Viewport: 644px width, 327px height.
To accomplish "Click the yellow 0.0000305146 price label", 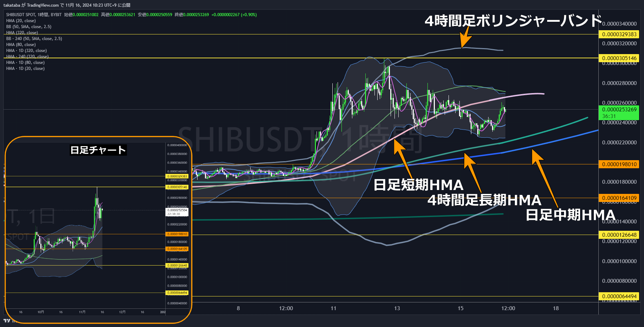I will coord(619,58).
